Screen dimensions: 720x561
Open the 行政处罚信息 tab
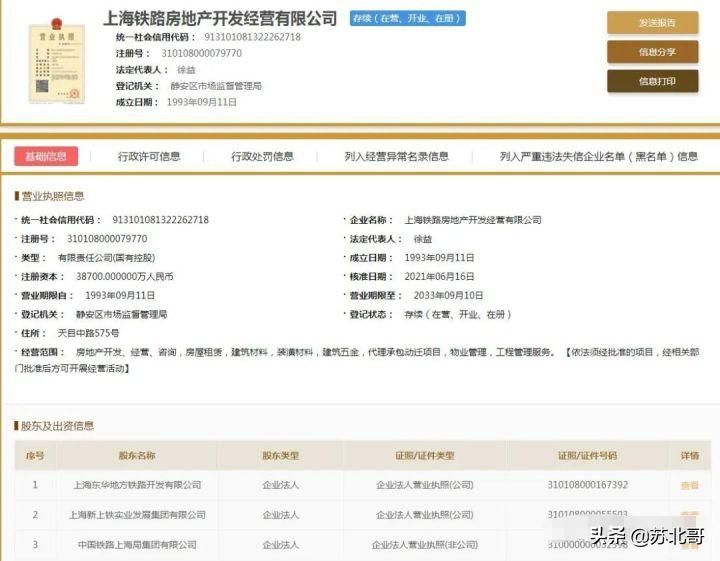[262, 157]
